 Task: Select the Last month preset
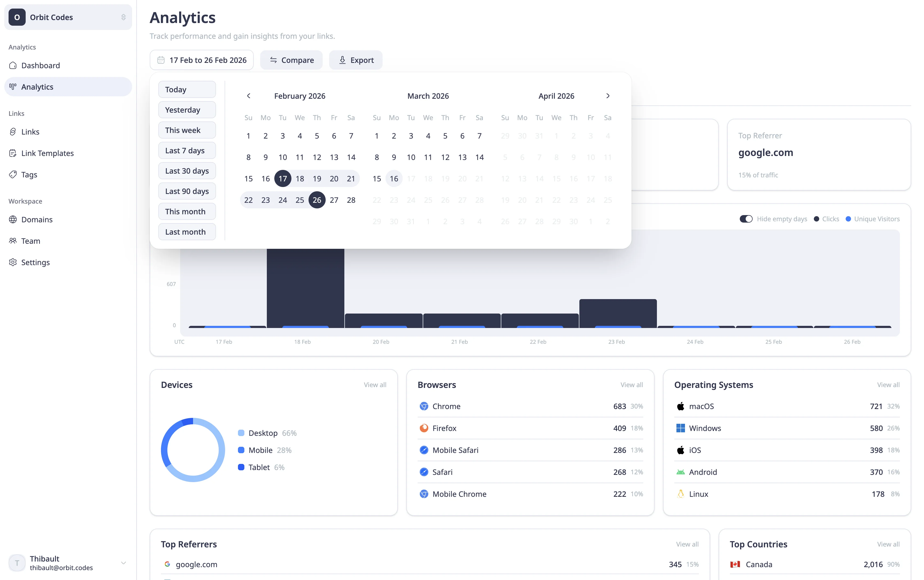[187, 232]
